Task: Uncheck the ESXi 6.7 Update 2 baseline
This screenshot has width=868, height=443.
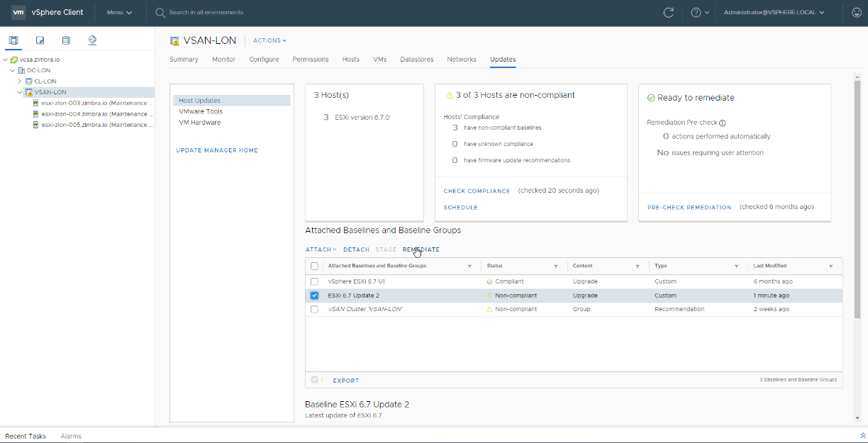Action: coord(315,296)
